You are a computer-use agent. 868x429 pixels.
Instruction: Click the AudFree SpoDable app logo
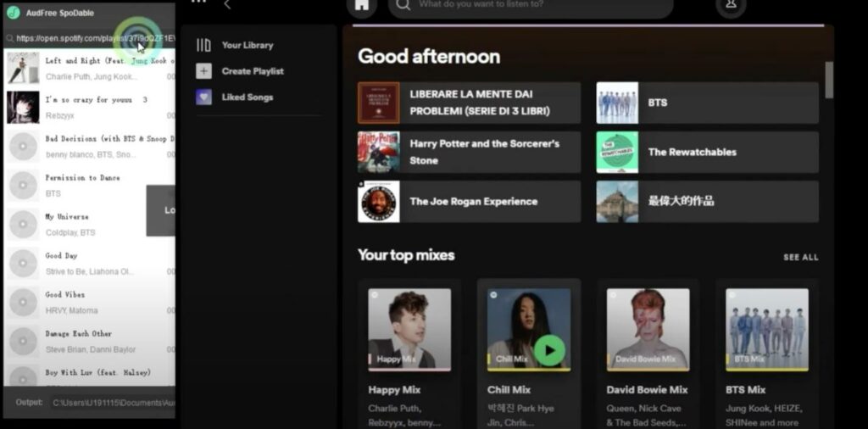click(x=14, y=13)
